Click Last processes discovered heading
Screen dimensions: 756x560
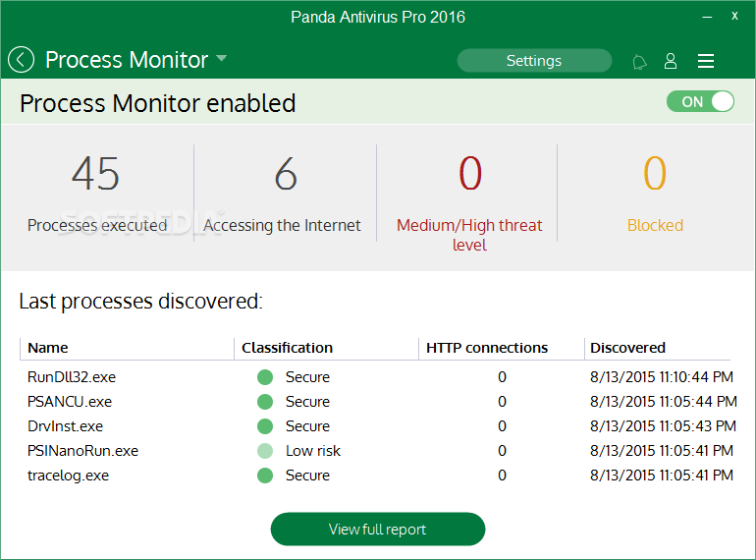click(x=140, y=301)
